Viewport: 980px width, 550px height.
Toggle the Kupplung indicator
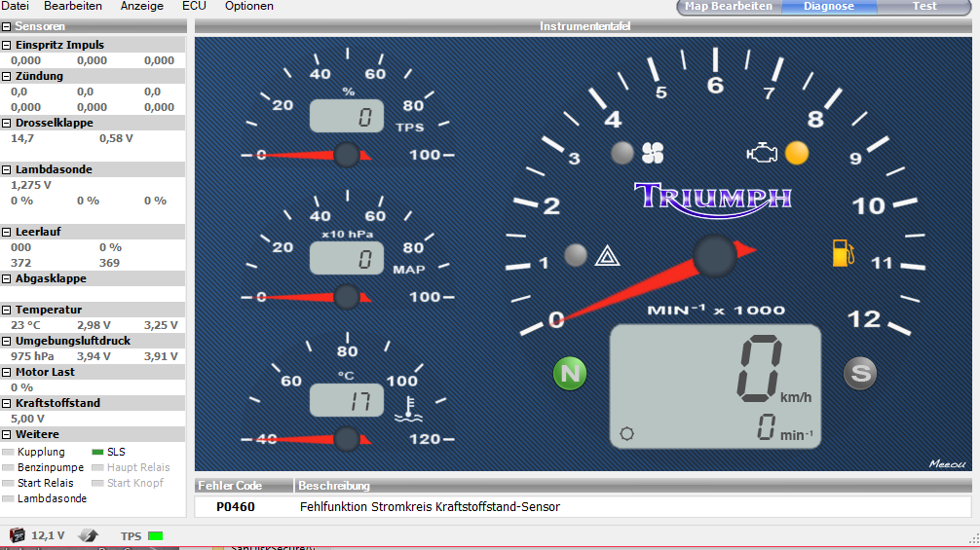[x=9, y=452]
